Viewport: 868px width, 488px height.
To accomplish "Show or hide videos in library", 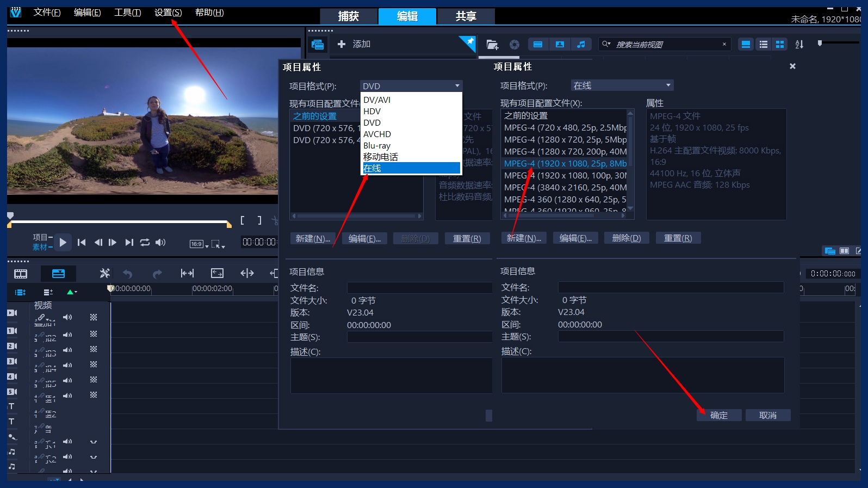I will coord(538,45).
